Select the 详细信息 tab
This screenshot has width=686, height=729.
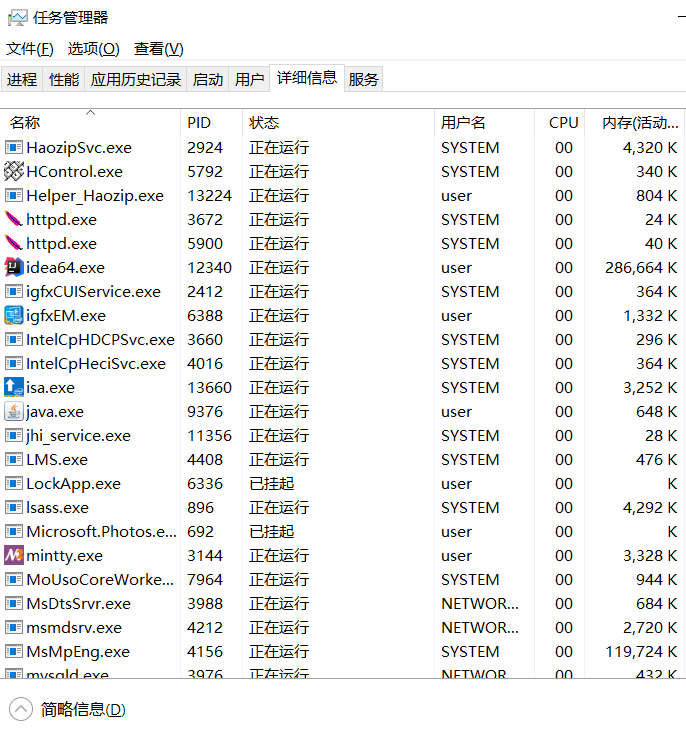(307, 78)
